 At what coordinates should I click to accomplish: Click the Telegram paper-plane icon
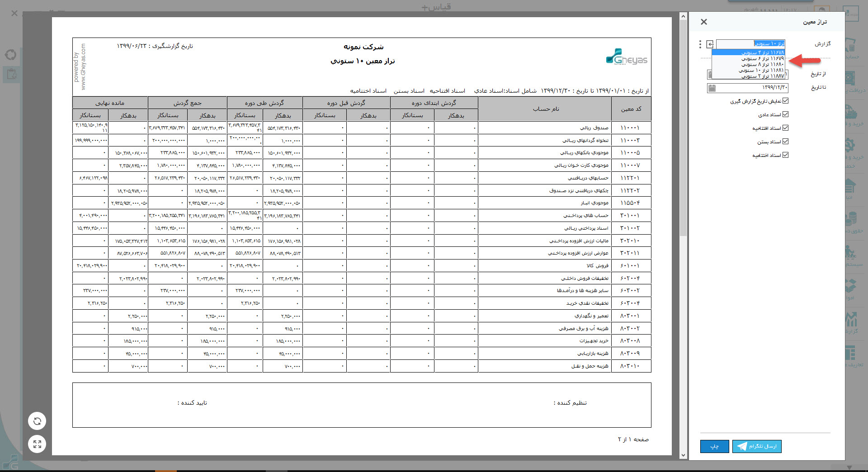pos(742,446)
